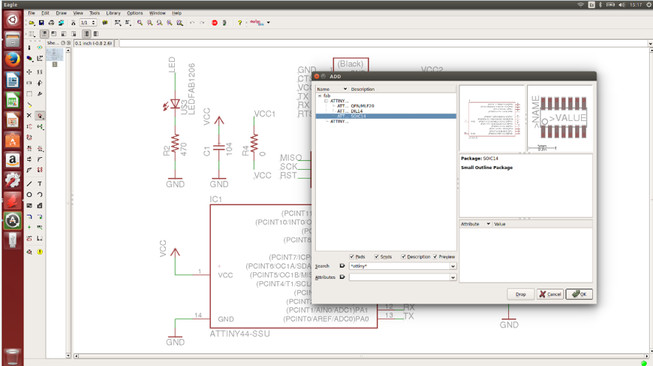Image resolution: width=653 pixels, height=366 pixels.
Task: Click the yellow Help question mark icon
Action: [x=239, y=22]
